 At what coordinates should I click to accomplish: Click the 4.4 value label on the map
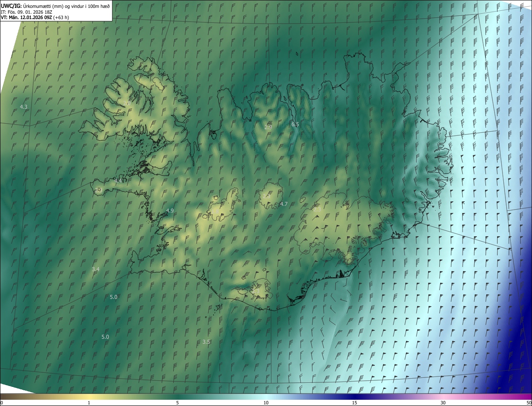(118, 181)
